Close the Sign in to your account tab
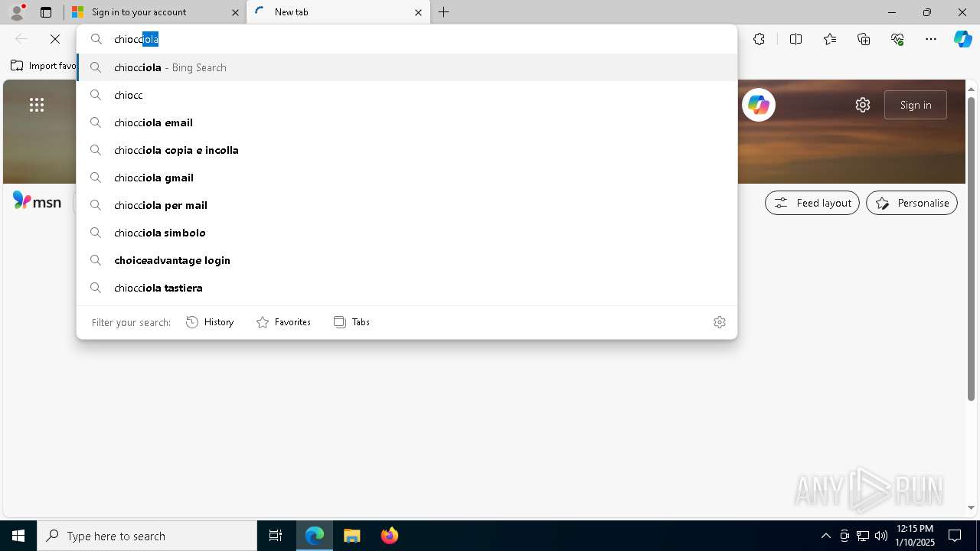 235,12
